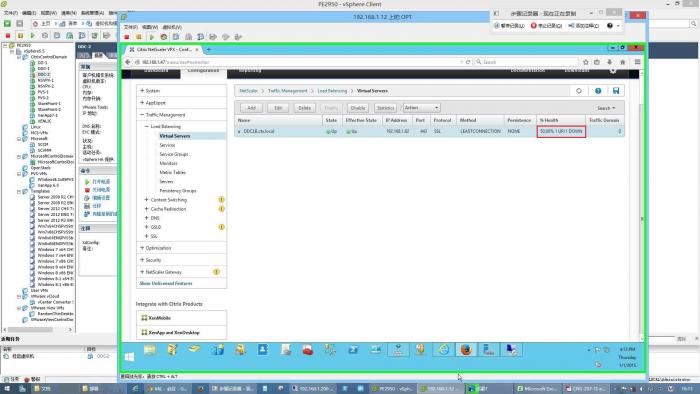This screenshot has width=700, height=394.
Task: Click the NetScaler Gateway warning icon
Action: 216,272
